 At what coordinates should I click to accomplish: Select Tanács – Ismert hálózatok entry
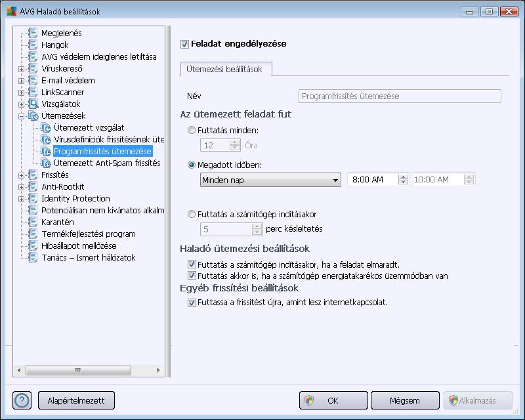point(89,257)
